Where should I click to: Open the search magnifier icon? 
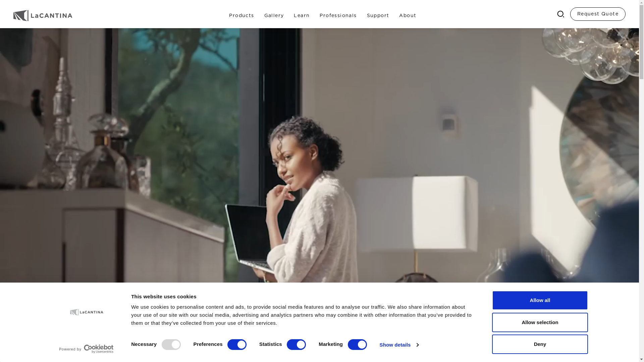click(x=560, y=14)
